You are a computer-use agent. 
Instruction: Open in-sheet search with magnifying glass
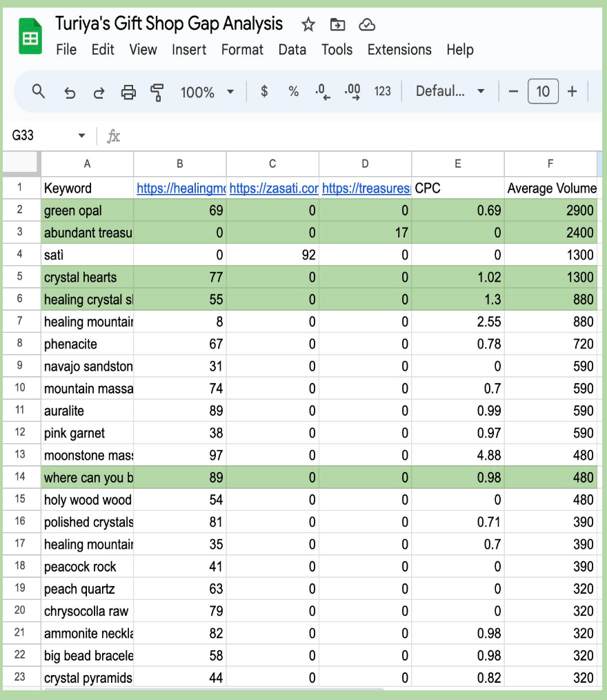click(x=38, y=90)
